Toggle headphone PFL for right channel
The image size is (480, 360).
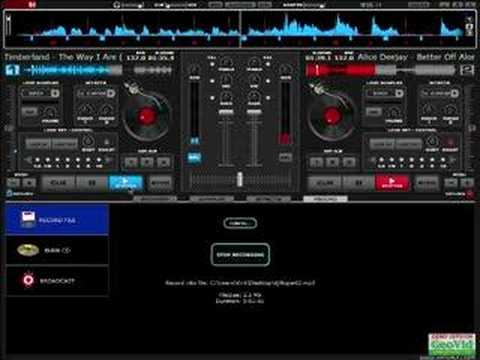click(x=285, y=157)
